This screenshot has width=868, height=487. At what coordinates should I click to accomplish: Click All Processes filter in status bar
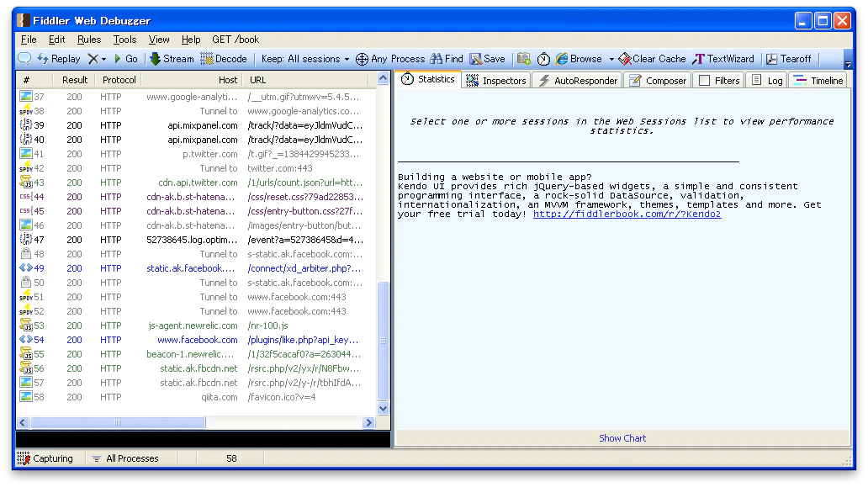tap(125, 458)
